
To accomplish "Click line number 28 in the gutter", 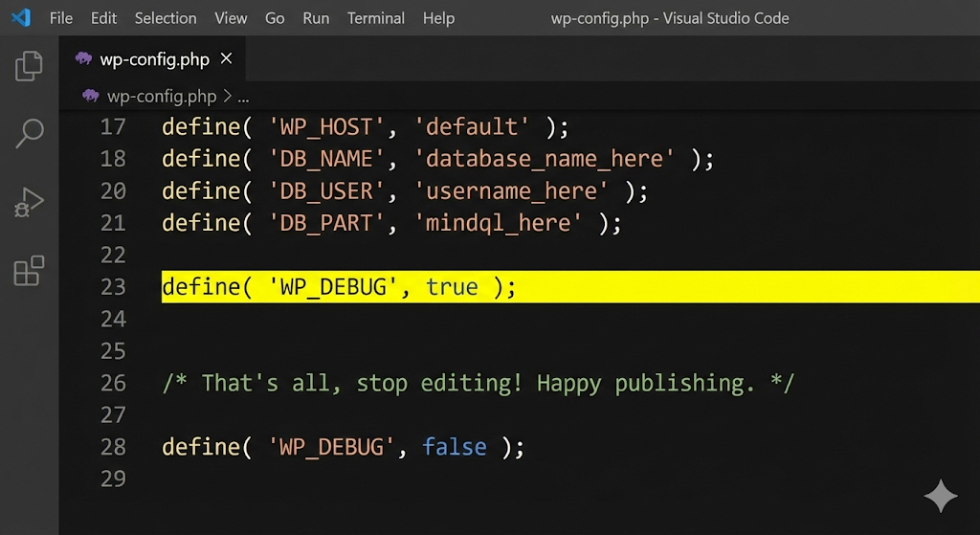I will tap(113, 447).
